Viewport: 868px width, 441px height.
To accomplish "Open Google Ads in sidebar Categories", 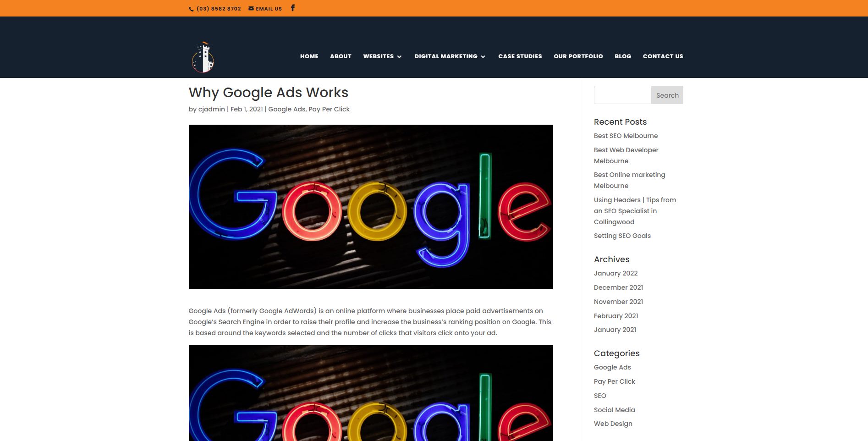I will [x=612, y=367].
